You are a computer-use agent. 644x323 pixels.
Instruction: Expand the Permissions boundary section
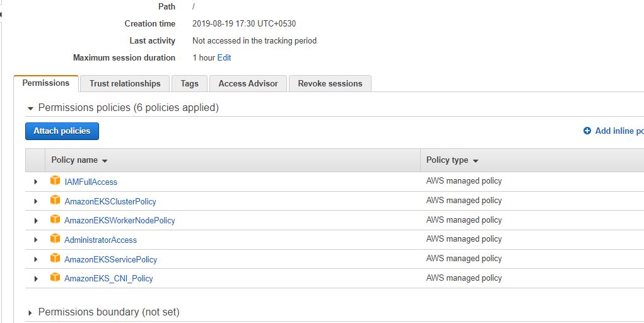30,312
